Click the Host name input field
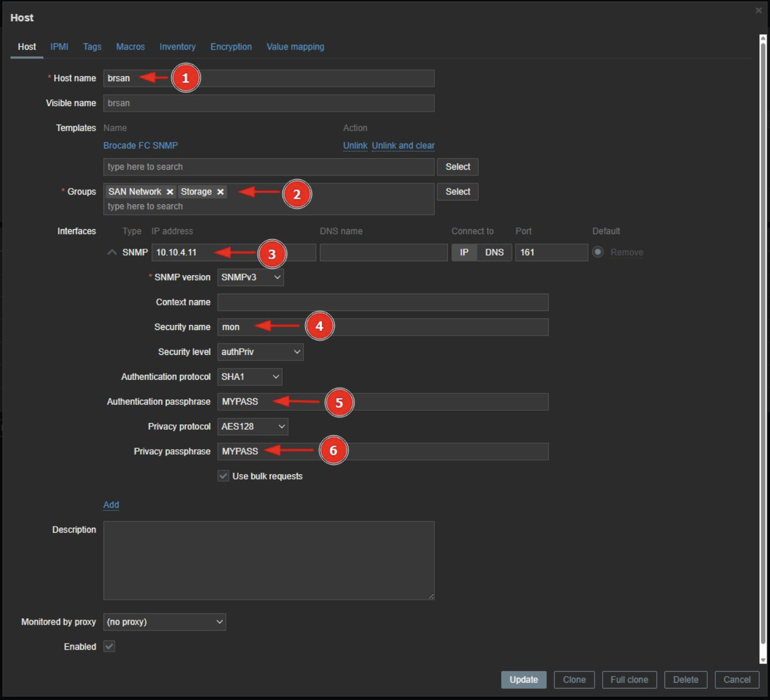 pyautogui.click(x=269, y=78)
